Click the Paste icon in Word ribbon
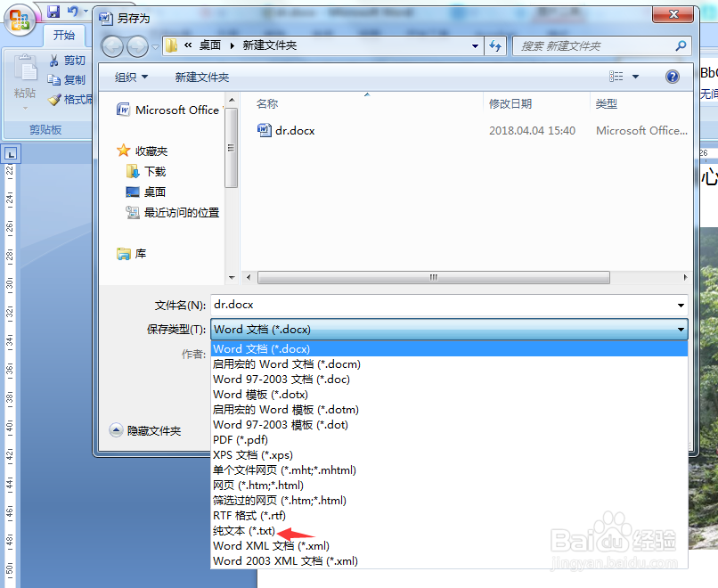 25,69
